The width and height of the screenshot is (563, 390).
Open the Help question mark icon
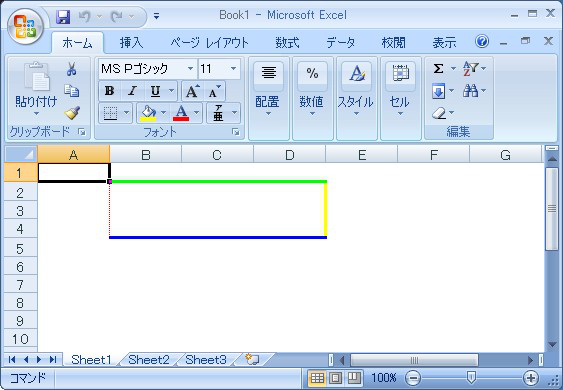click(482, 41)
